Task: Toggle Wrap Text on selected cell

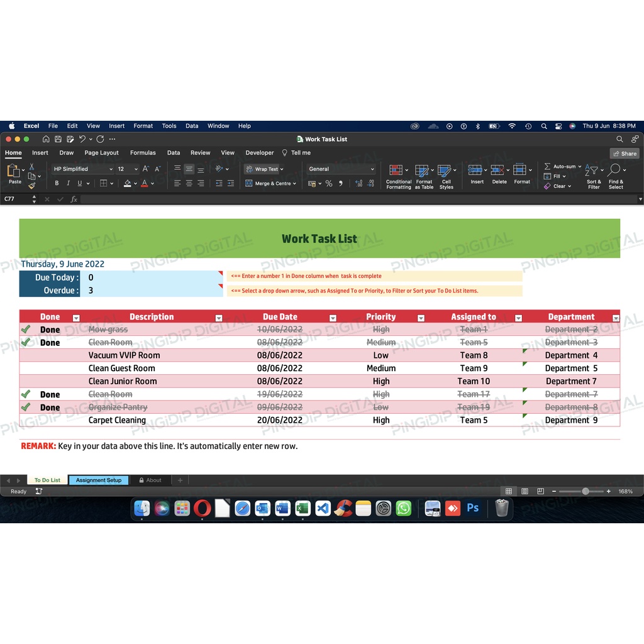Action: [264, 169]
